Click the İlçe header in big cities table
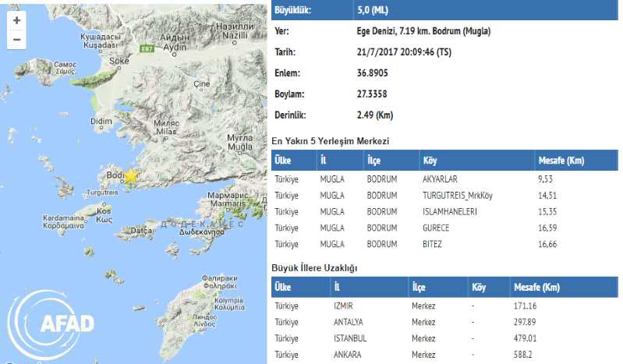Screen dimensions: 623x364 point(419,288)
